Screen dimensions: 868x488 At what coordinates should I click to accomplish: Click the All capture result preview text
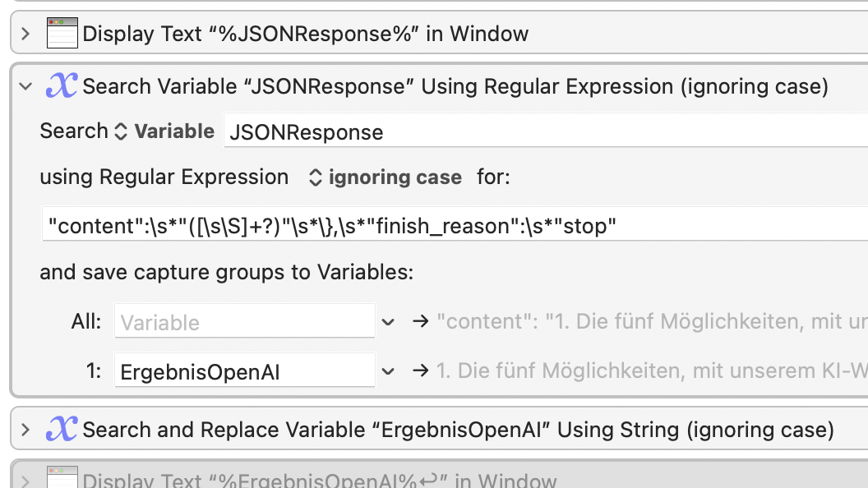coord(652,321)
